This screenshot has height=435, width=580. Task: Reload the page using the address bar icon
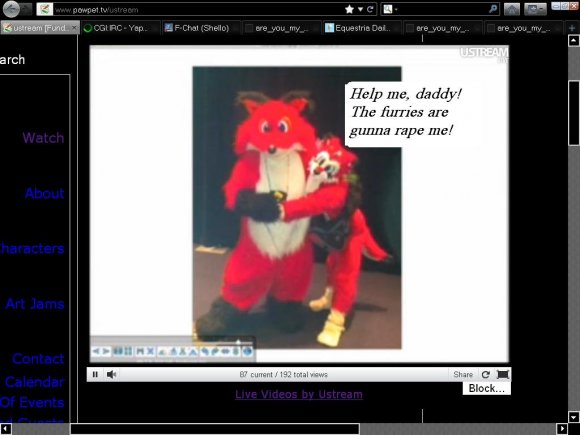(370, 9)
